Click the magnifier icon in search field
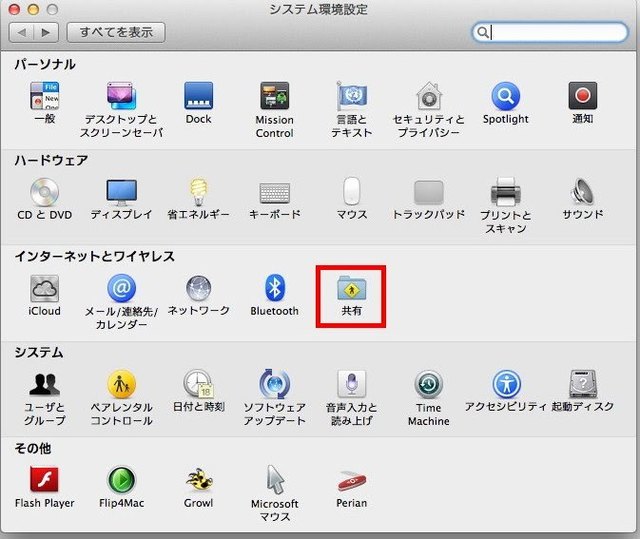Screen dimensions: 640x539 484,32
